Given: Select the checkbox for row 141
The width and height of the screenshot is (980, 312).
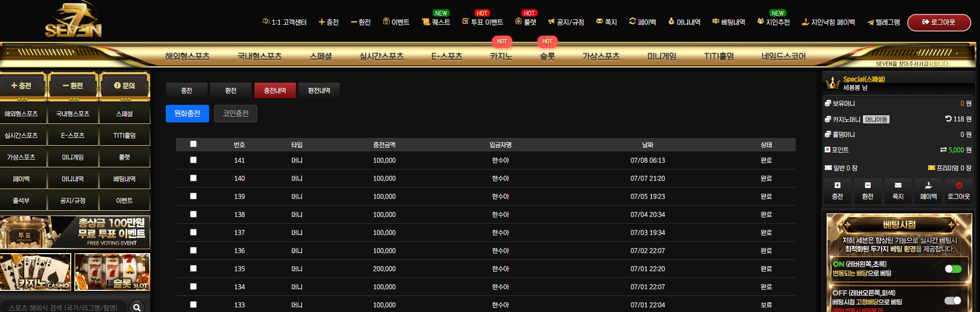Looking at the screenshot, I should point(193,160).
